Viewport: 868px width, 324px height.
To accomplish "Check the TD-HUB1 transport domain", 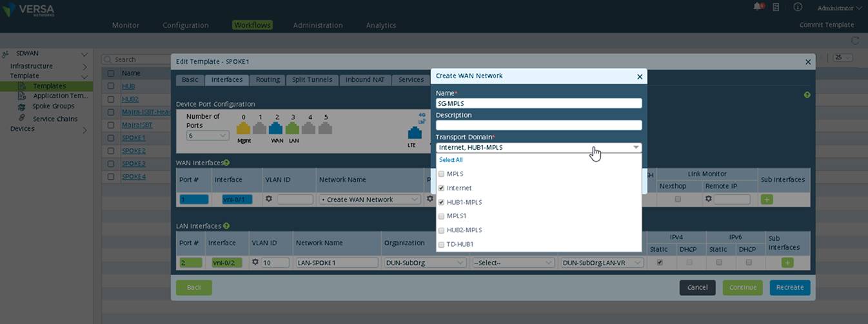I will click(x=441, y=245).
